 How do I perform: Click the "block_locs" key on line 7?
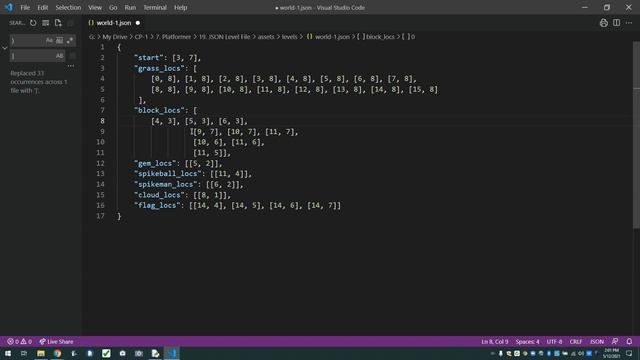[x=160, y=110]
